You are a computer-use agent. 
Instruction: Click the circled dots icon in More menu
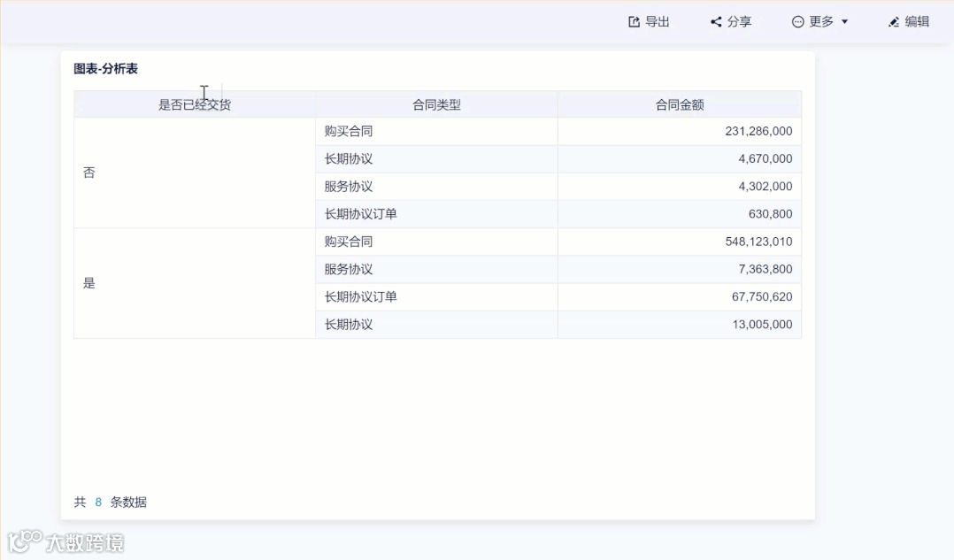click(797, 21)
